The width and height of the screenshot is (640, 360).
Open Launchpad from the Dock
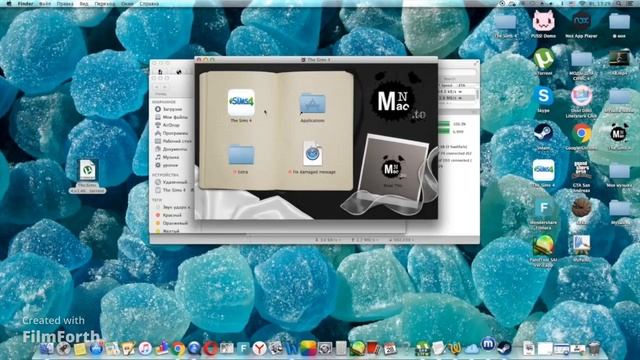click(63, 348)
